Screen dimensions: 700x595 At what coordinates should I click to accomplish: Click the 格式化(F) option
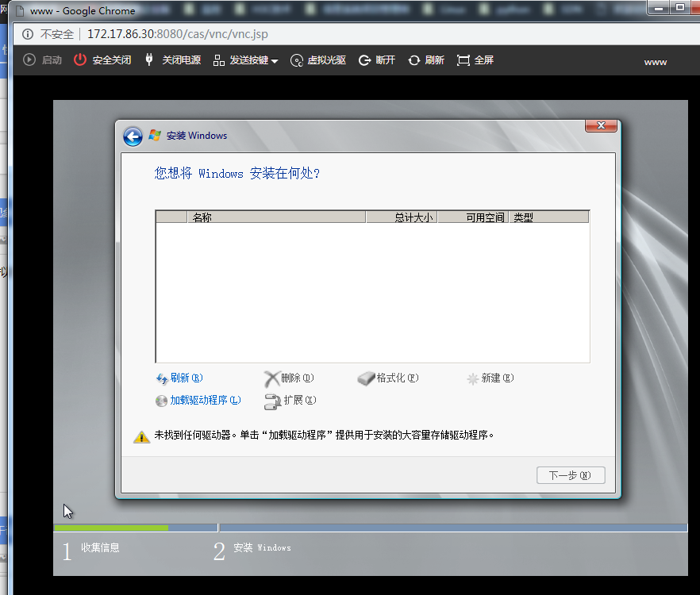click(x=388, y=378)
